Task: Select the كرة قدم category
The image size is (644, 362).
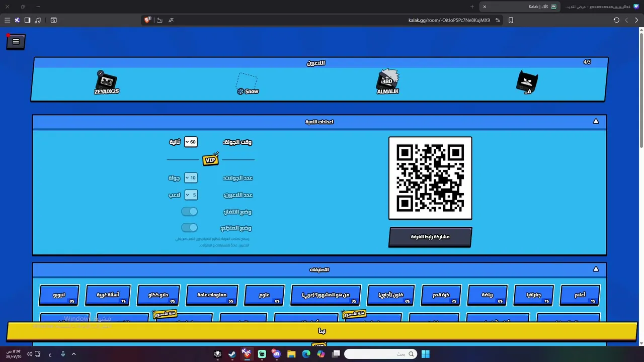Action: click(x=441, y=295)
